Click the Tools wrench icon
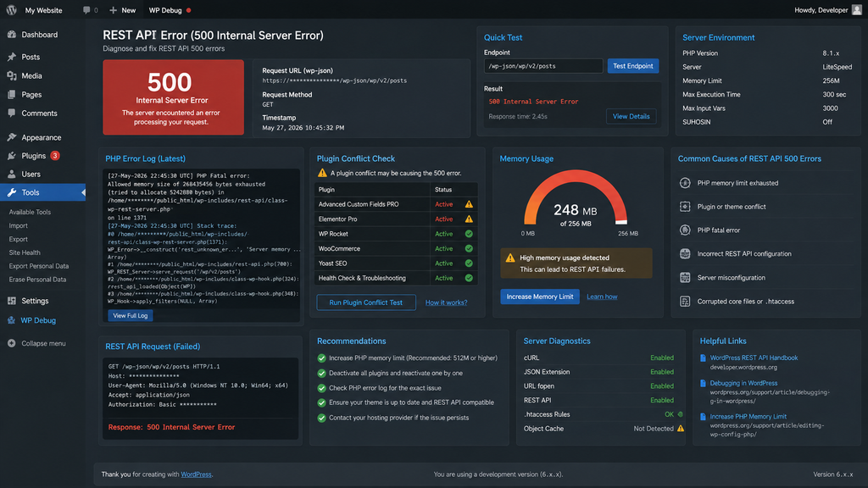The height and width of the screenshot is (488, 868). 12,192
